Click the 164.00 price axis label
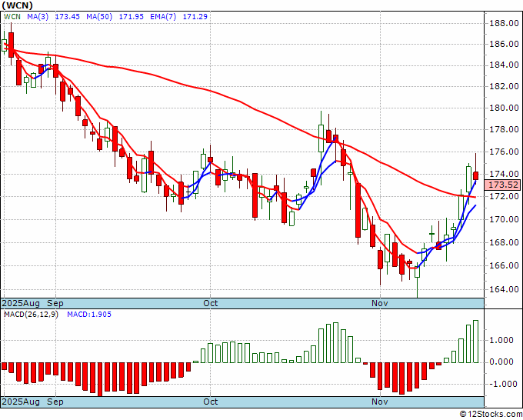 [504, 289]
